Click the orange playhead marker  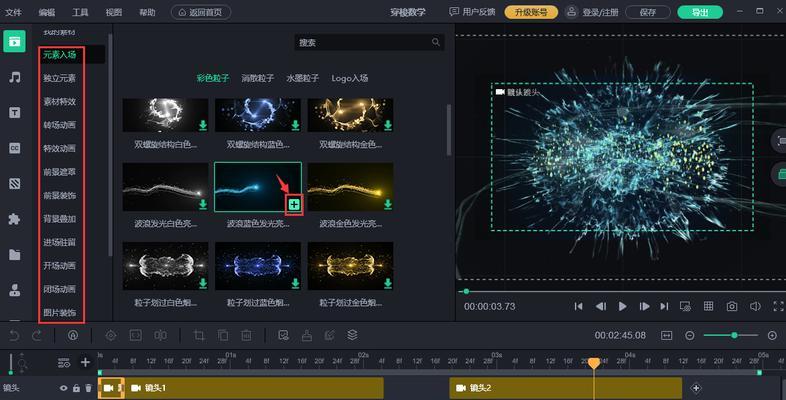point(594,363)
